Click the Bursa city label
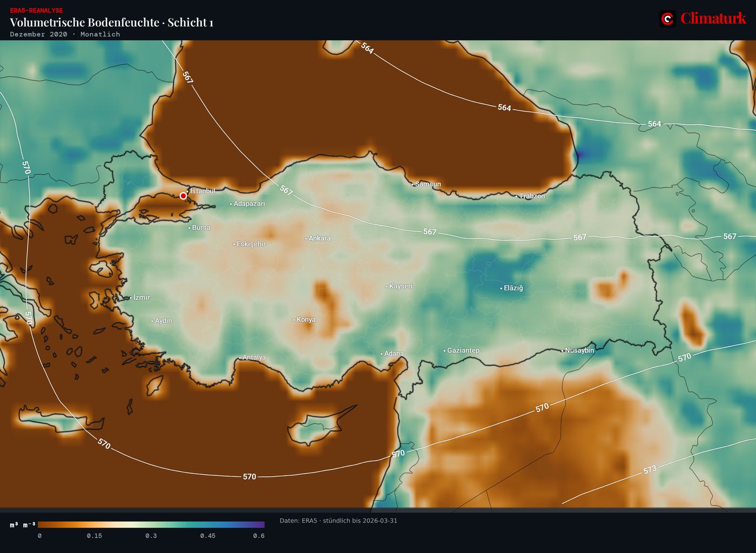Image resolution: width=756 pixels, height=553 pixels. 201,227
